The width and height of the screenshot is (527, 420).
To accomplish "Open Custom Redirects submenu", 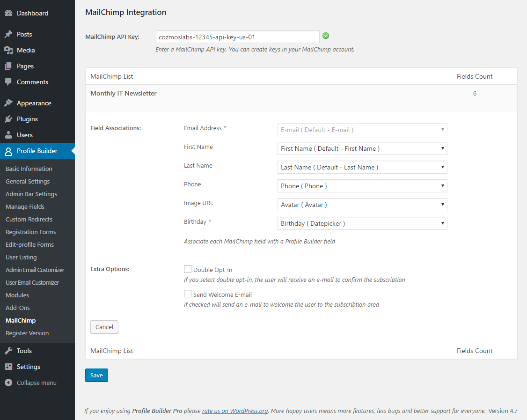I will click(29, 219).
